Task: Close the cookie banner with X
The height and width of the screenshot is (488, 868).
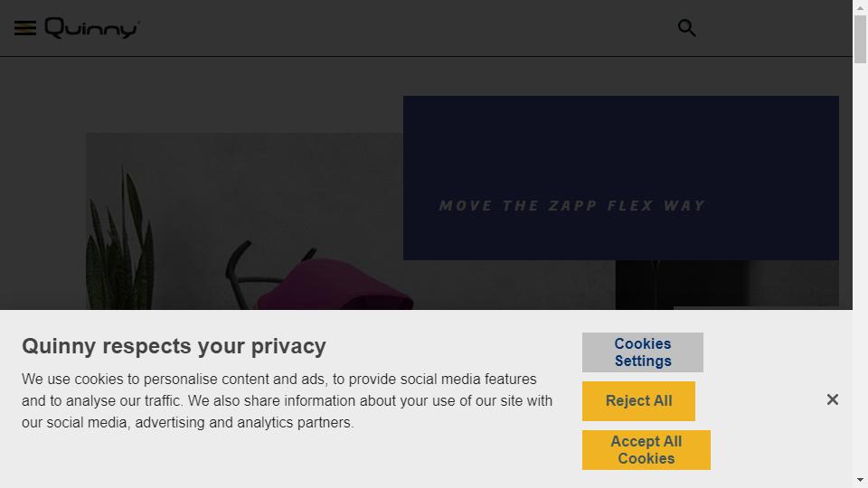Action: tap(833, 399)
